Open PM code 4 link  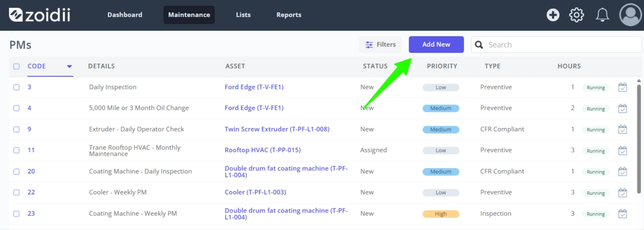[x=30, y=108]
